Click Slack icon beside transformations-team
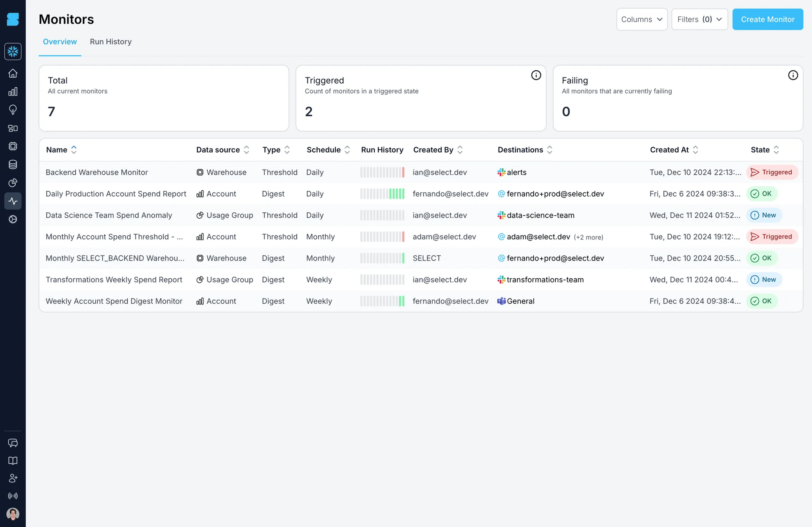Viewport: 812px width, 527px height. 501,280
